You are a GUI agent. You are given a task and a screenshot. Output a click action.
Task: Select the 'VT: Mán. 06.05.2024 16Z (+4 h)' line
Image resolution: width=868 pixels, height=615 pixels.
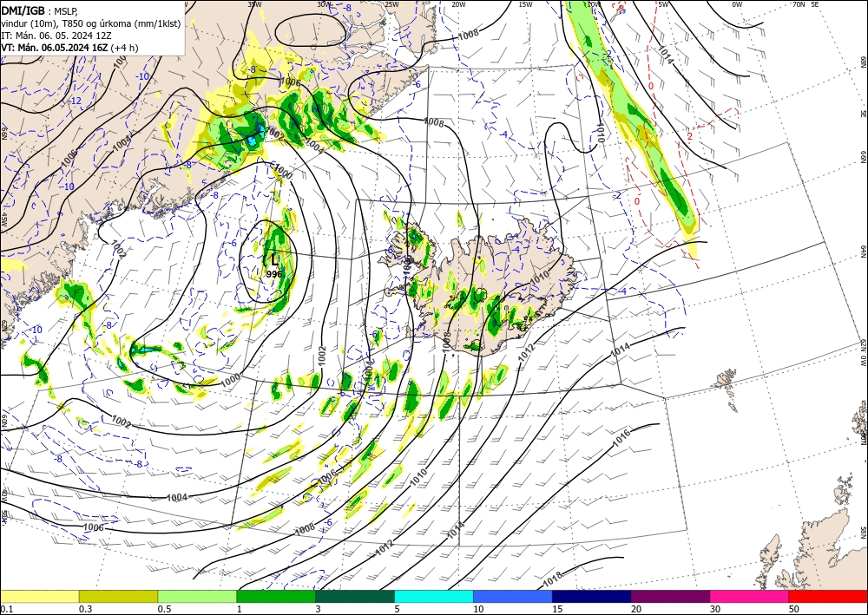[x=69, y=48]
